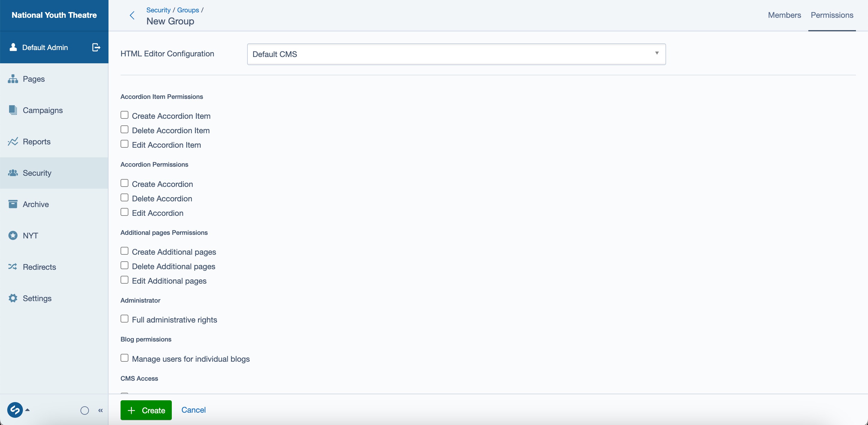
Task: Click the Archive box icon
Action: click(x=13, y=204)
